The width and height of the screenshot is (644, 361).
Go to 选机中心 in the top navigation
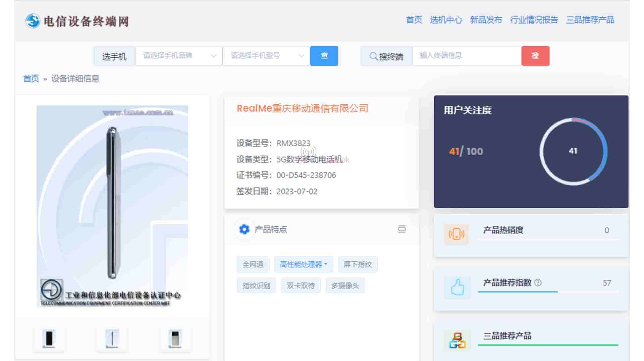pos(446,20)
